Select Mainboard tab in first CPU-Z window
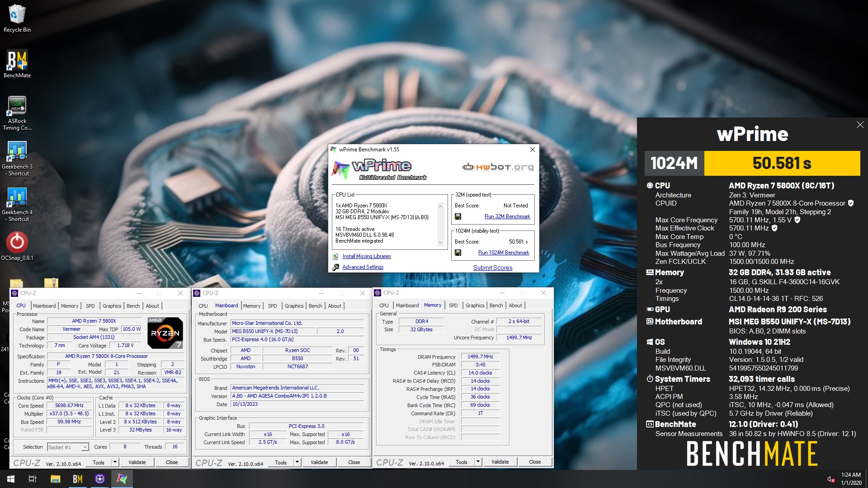Screen dimensions: 868x488 [x=44, y=306]
